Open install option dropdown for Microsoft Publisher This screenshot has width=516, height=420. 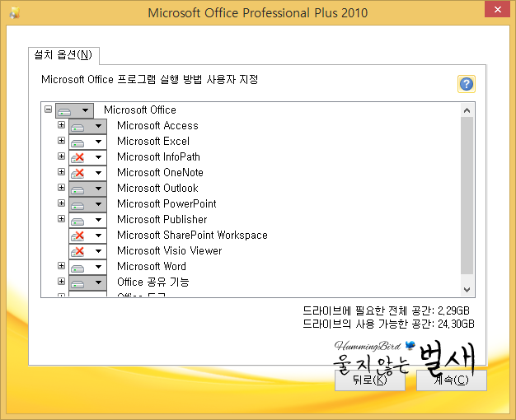[x=87, y=220]
